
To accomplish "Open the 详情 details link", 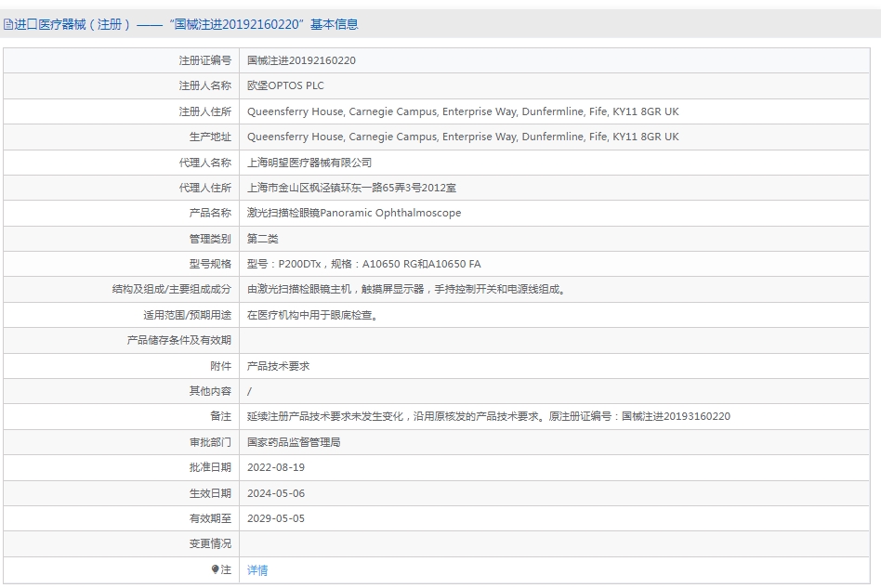I will pyautogui.click(x=257, y=570).
